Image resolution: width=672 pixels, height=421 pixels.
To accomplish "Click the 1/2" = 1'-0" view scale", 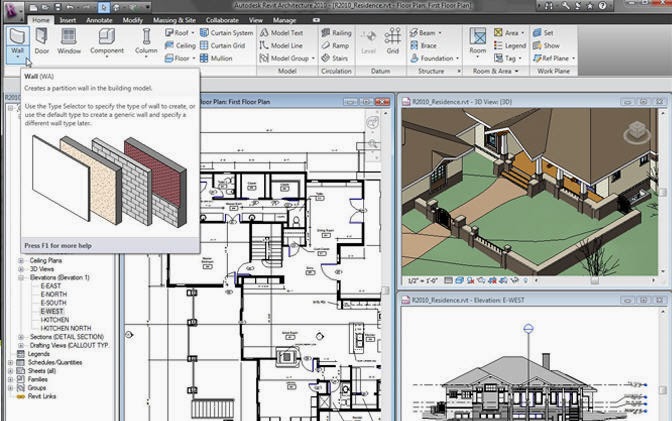I will pos(423,281).
